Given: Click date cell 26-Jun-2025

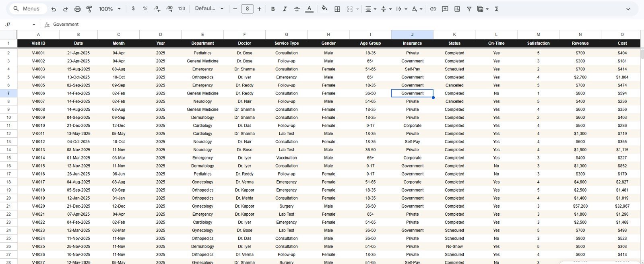Looking at the screenshot, I should [x=78, y=174].
